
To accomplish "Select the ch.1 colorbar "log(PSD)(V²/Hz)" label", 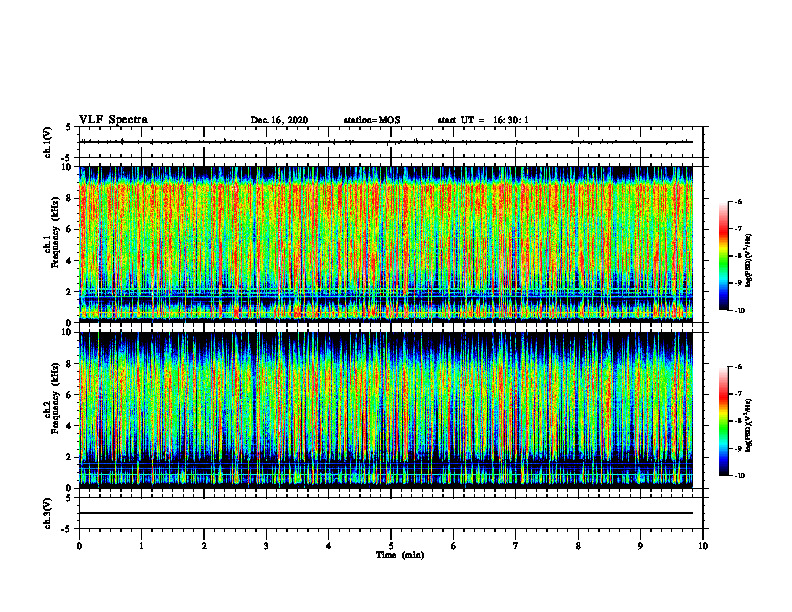I will 749,261.
